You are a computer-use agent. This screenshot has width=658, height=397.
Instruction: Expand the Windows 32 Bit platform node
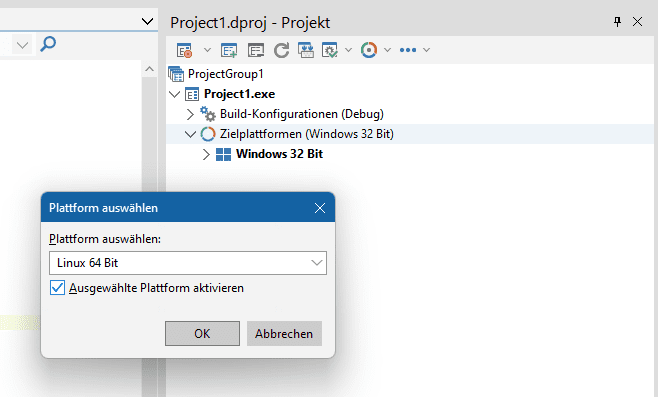(x=206, y=154)
